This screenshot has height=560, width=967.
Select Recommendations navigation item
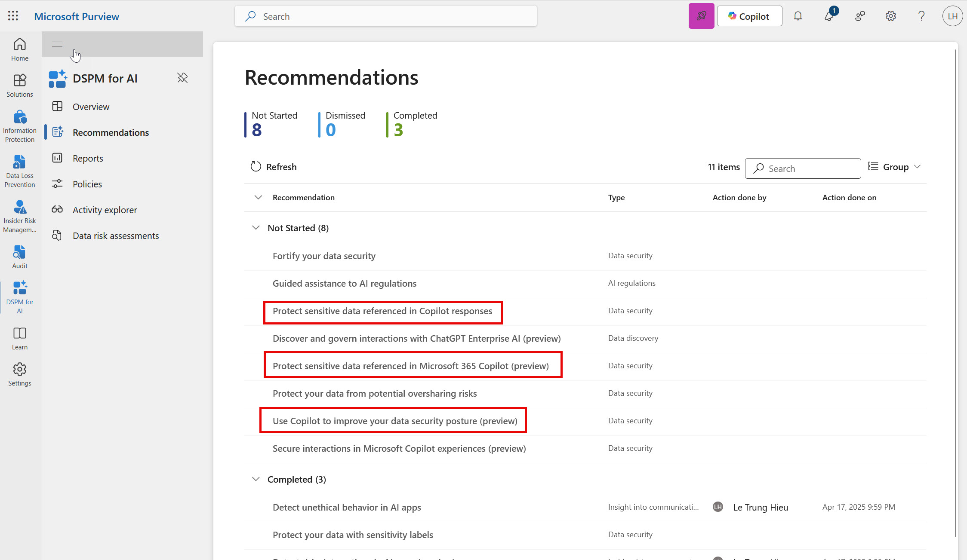coord(111,132)
